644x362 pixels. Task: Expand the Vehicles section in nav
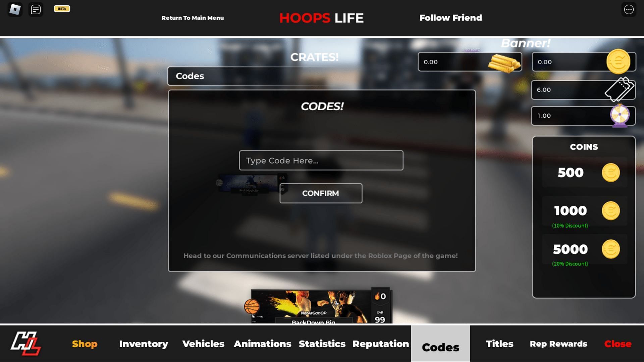pos(203,344)
